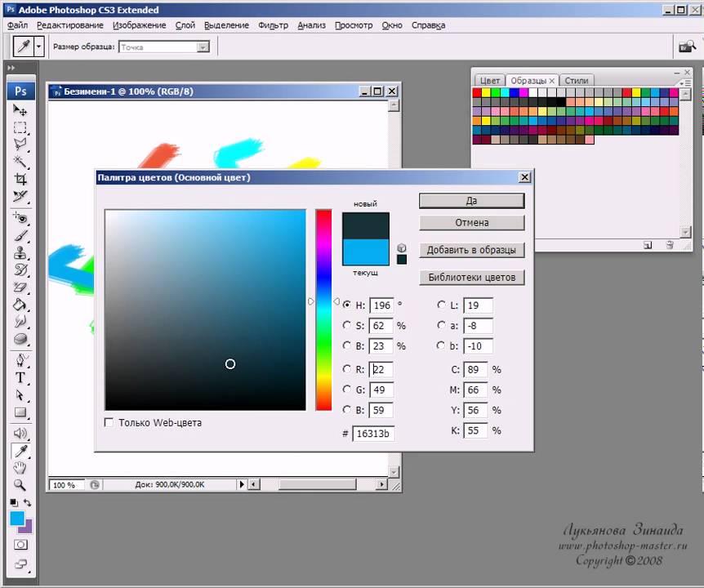Select the S saturation radio button
704x588 pixels.
pyautogui.click(x=347, y=325)
